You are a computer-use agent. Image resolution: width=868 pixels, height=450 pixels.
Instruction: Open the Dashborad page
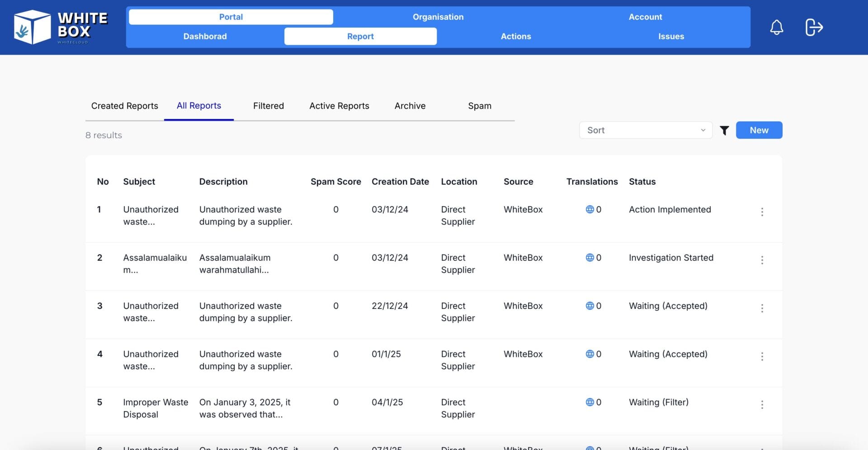205,36
